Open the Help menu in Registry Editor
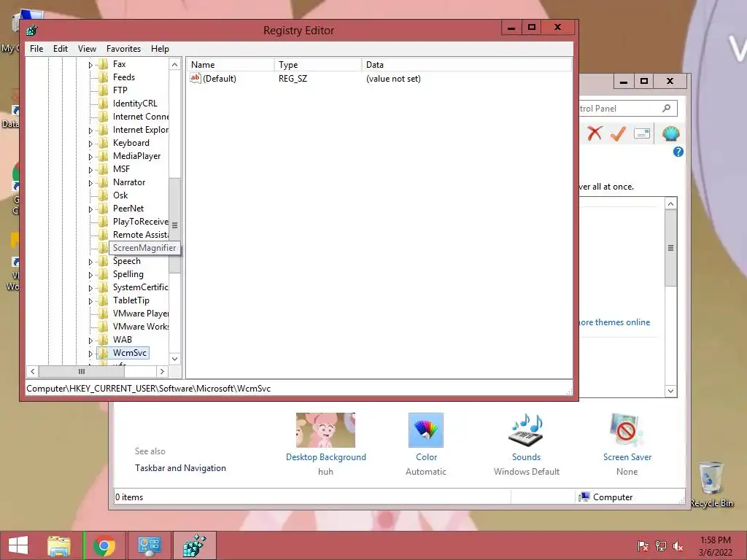The width and height of the screenshot is (747, 560). coord(160,49)
